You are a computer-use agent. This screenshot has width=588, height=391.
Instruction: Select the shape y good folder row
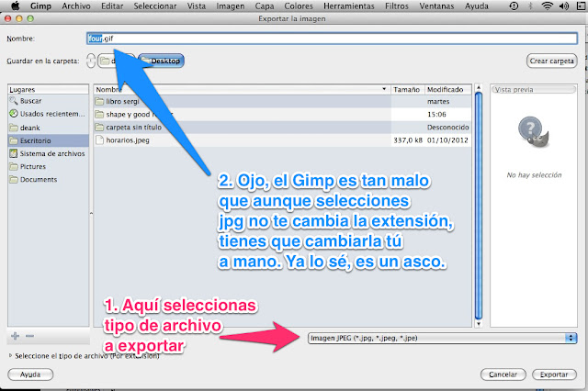tap(282, 114)
